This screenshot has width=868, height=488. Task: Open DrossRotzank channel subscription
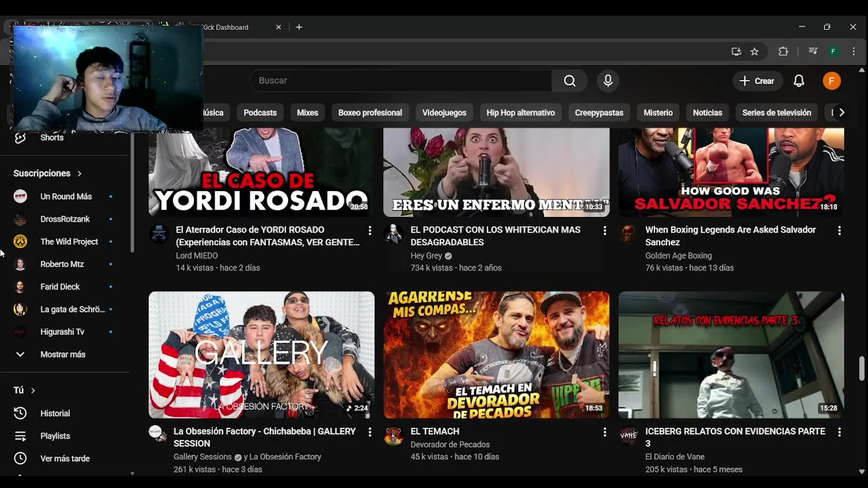65,219
